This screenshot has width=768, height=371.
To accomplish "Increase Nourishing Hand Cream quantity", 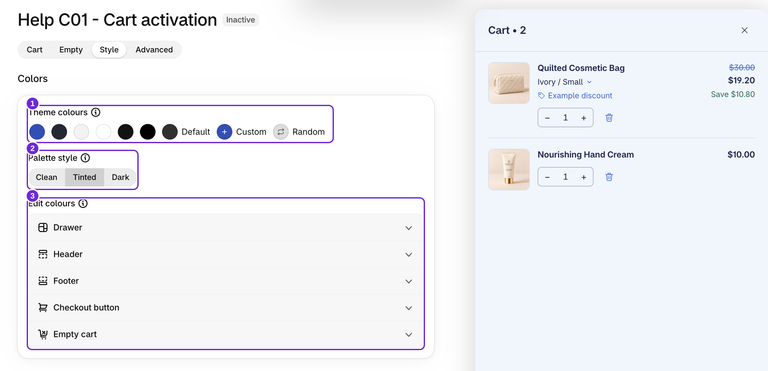I will pyautogui.click(x=583, y=177).
